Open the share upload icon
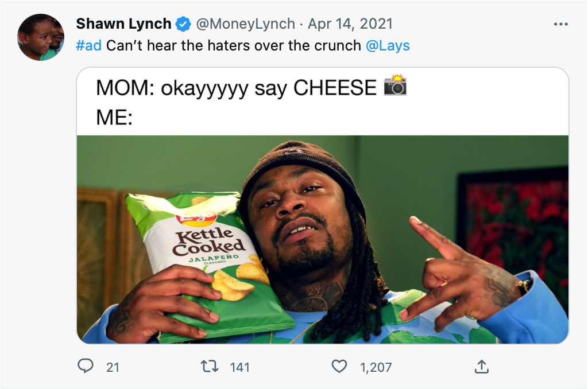 [482, 367]
